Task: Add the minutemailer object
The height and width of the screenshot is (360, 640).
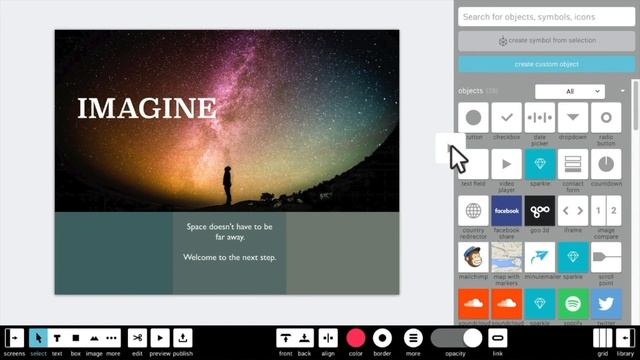Action: [x=540, y=257]
